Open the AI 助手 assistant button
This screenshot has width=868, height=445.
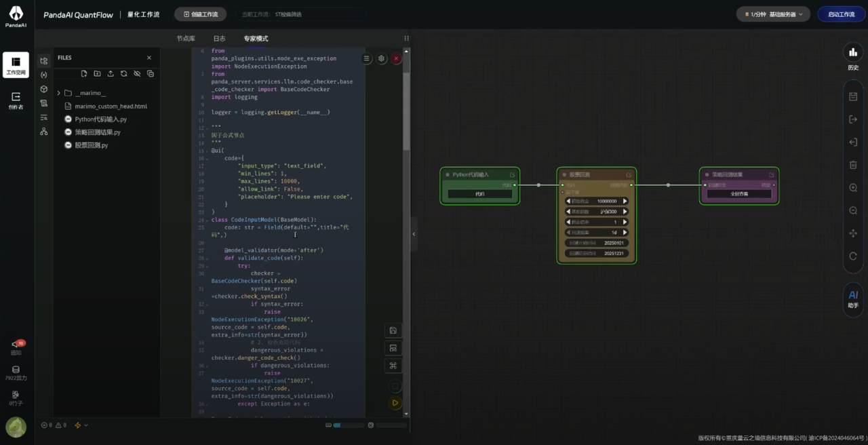click(853, 298)
